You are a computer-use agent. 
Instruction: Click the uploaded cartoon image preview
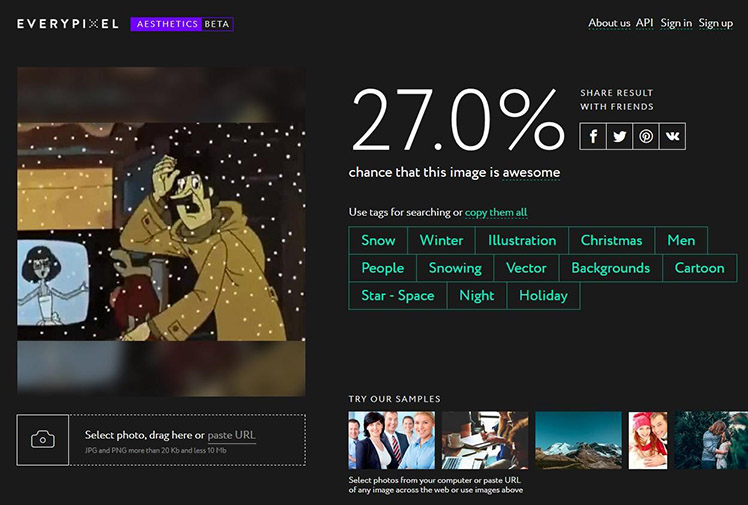pyautogui.click(x=161, y=231)
